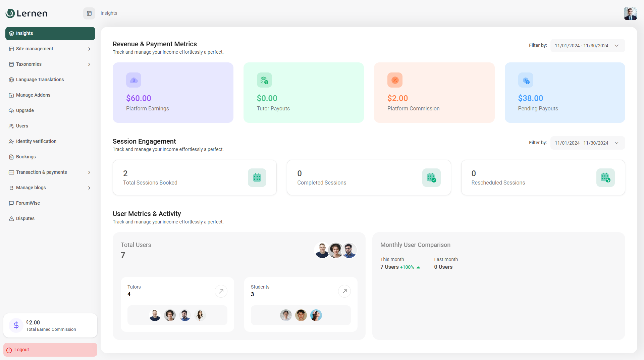Click the Rescheduled Sessions calendar icon
644x360 pixels.
tap(605, 177)
